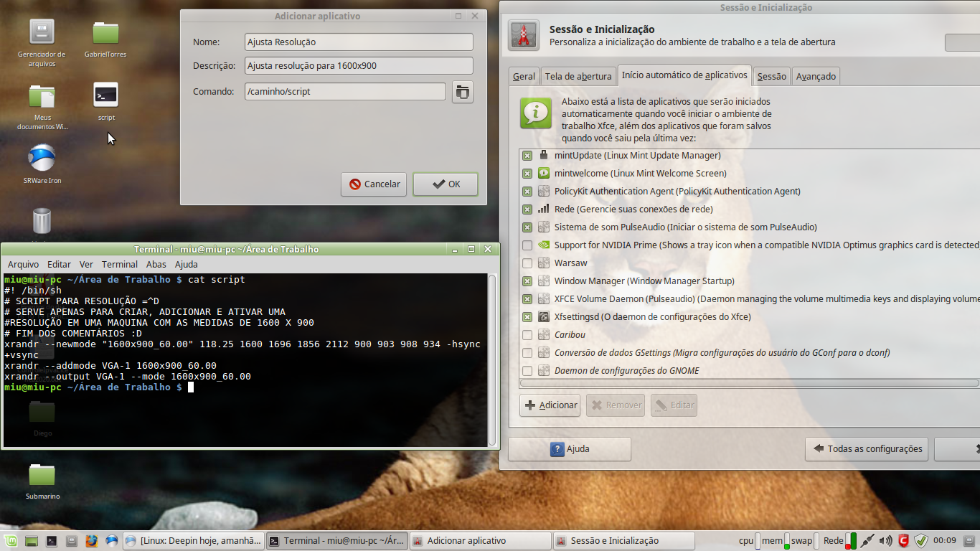
Task: Toggle the Xfsettingsd autostart checkbox
Action: coord(527,317)
